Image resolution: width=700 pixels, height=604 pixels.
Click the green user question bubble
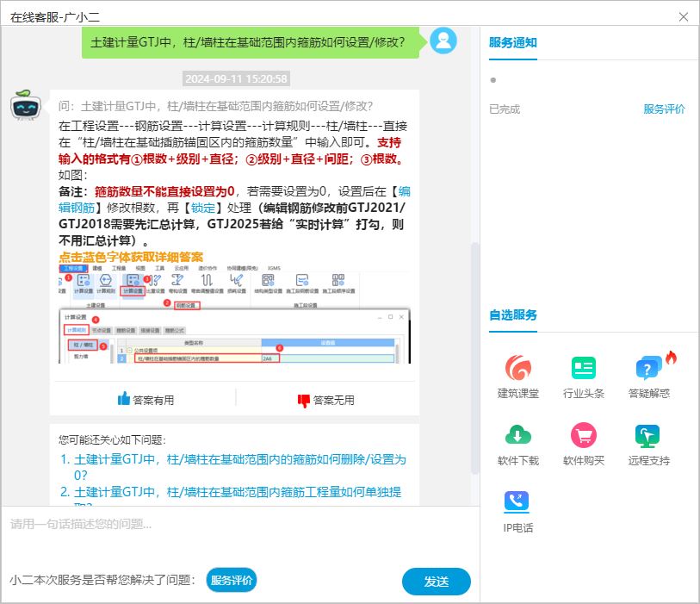pos(251,42)
